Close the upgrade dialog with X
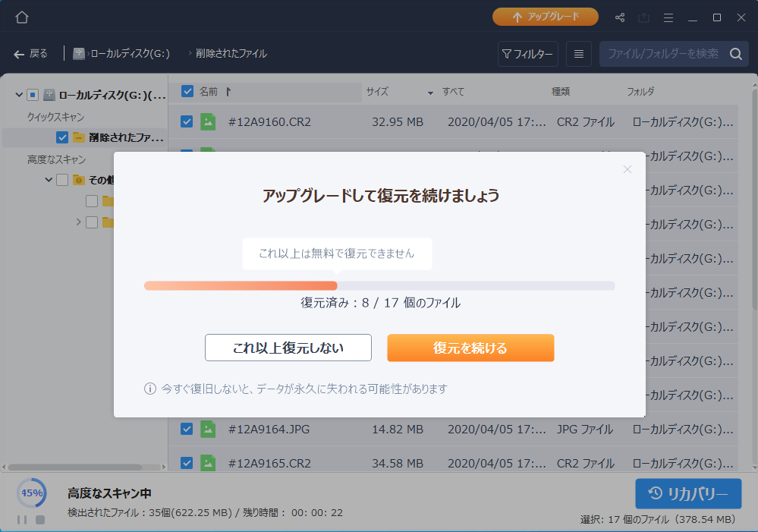Screen dimensions: 758x532 click(627, 169)
